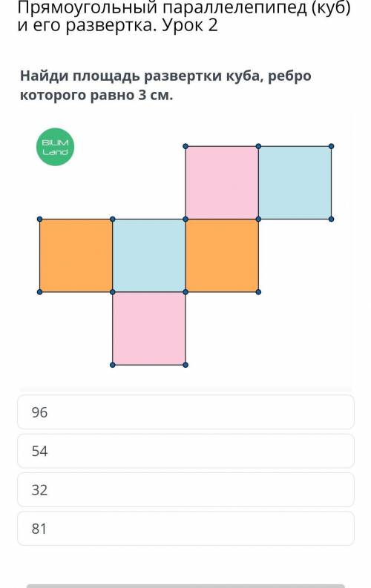Click the bottom-left vertex dot of the bottom pink square
The height and width of the screenshot is (588, 371).
[x=113, y=365]
